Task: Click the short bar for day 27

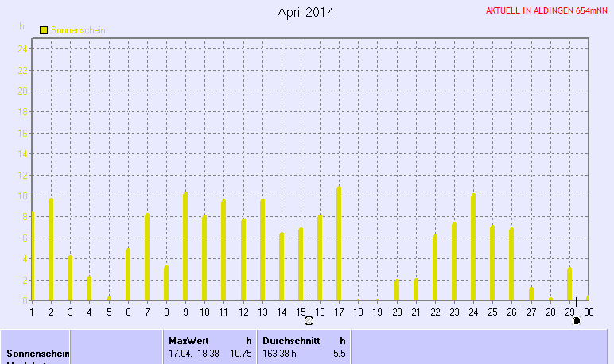Action: (531, 294)
